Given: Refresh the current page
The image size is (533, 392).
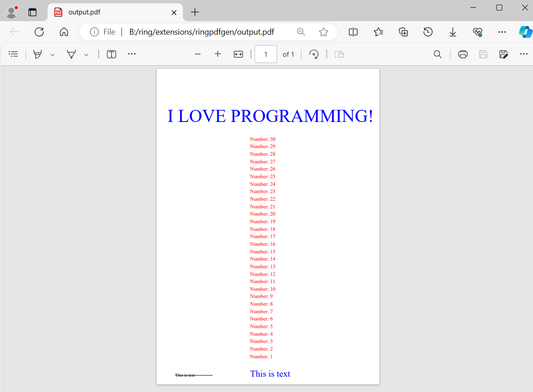Looking at the screenshot, I should [39, 32].
